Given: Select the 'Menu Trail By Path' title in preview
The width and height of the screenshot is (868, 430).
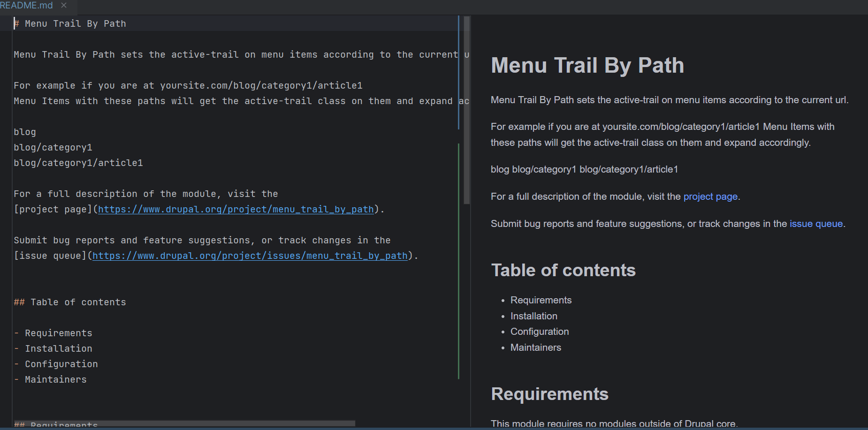Looking at the screenshot, I should (587, 66).
